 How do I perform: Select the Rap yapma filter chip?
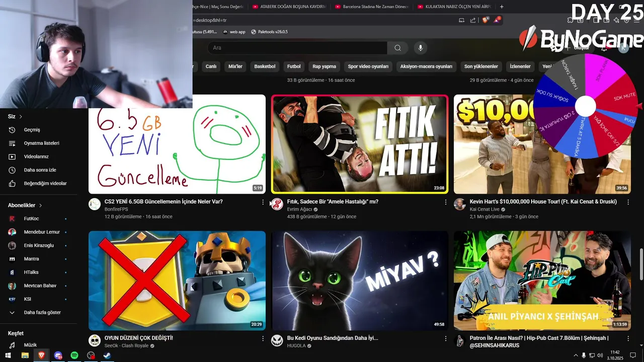324,66
